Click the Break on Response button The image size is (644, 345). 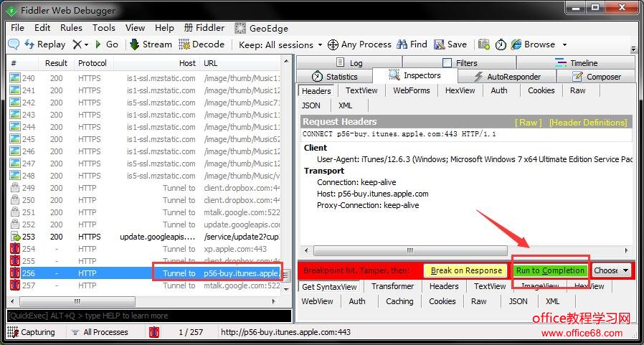466,270
